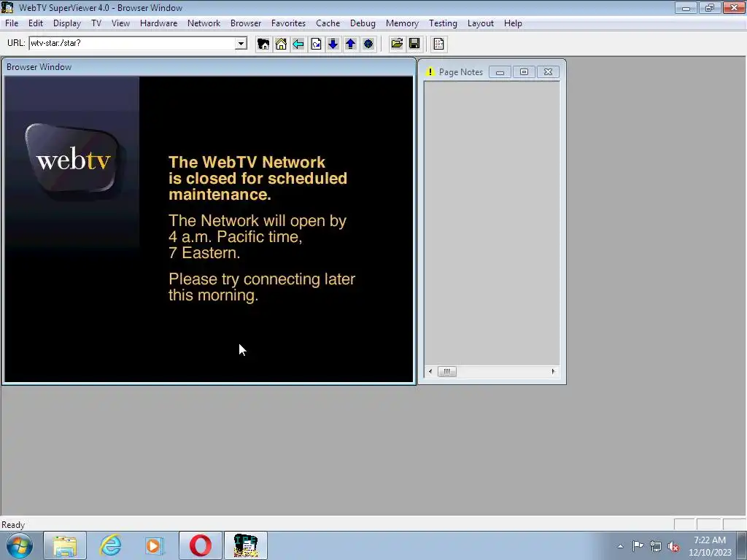Open Opera browser from the taskbar

(x=201, y=545)
